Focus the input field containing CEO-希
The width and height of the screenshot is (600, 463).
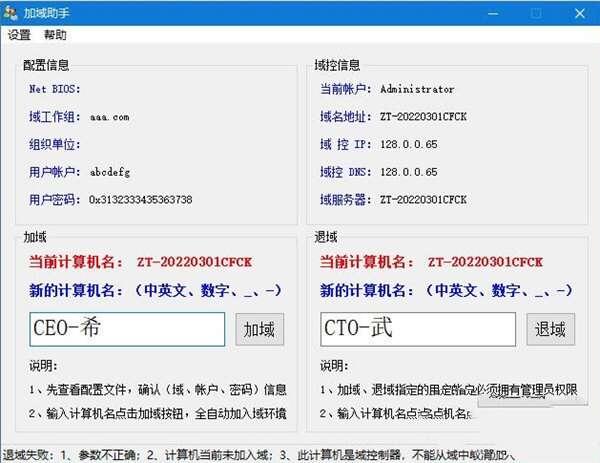pos(127,329)
